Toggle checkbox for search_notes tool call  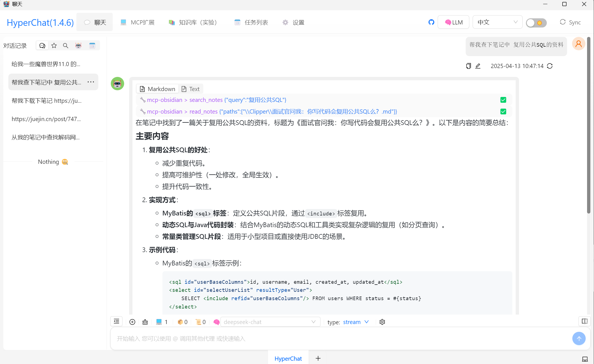[503, 100]
